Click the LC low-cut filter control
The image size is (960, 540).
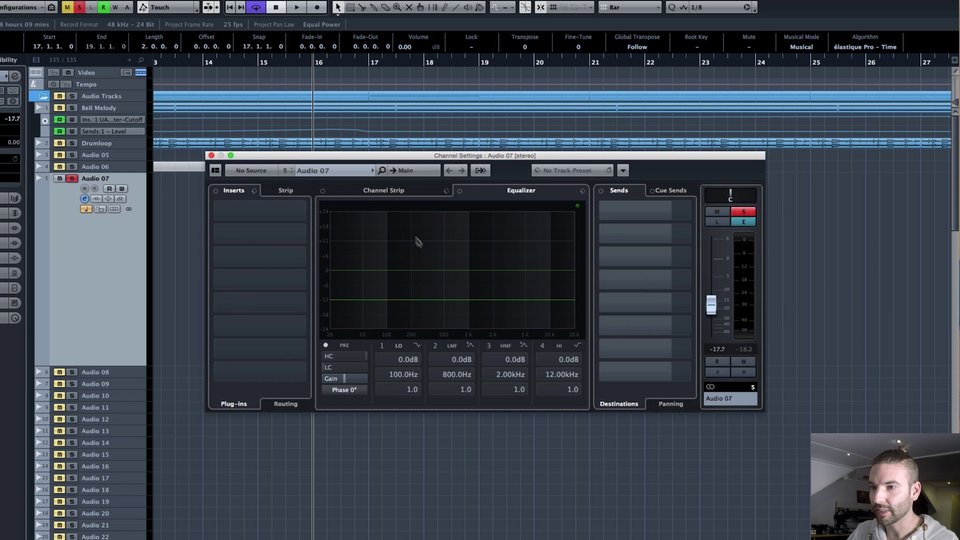[x=344, y=367]
